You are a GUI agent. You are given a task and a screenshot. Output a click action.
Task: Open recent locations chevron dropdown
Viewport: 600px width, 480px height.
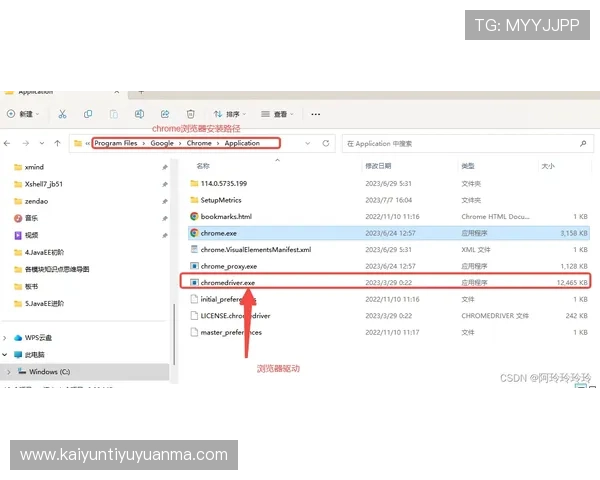tap(42, 144)
